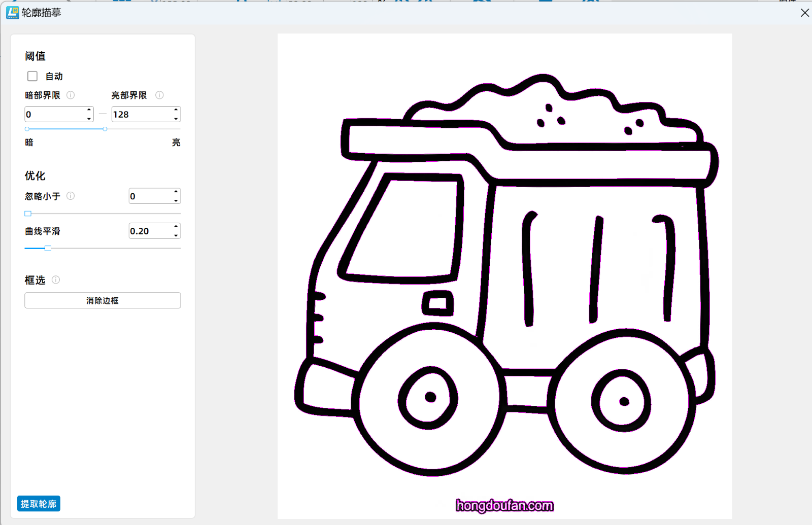
Task: Click the info icon next to 忽略小于
Action: [71, 196]
